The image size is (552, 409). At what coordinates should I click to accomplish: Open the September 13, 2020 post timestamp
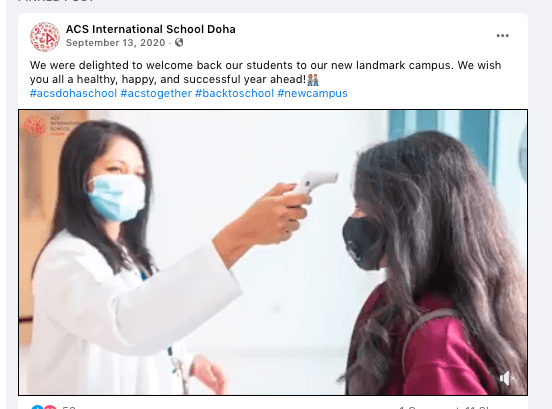click(115, 43)
